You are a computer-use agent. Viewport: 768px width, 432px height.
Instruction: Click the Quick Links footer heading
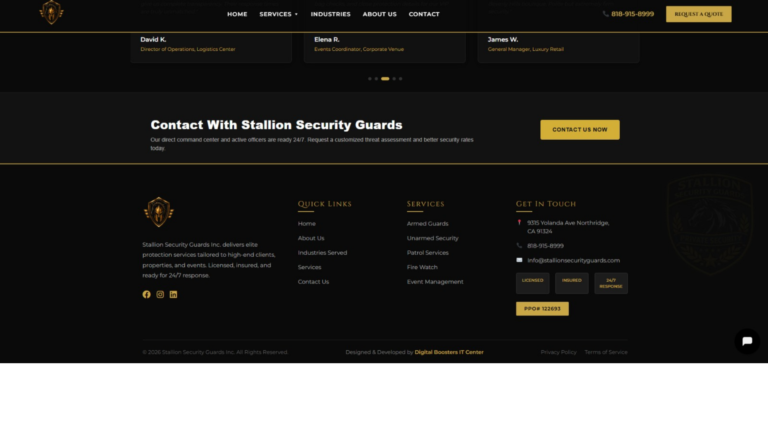(x=325, y=204)
